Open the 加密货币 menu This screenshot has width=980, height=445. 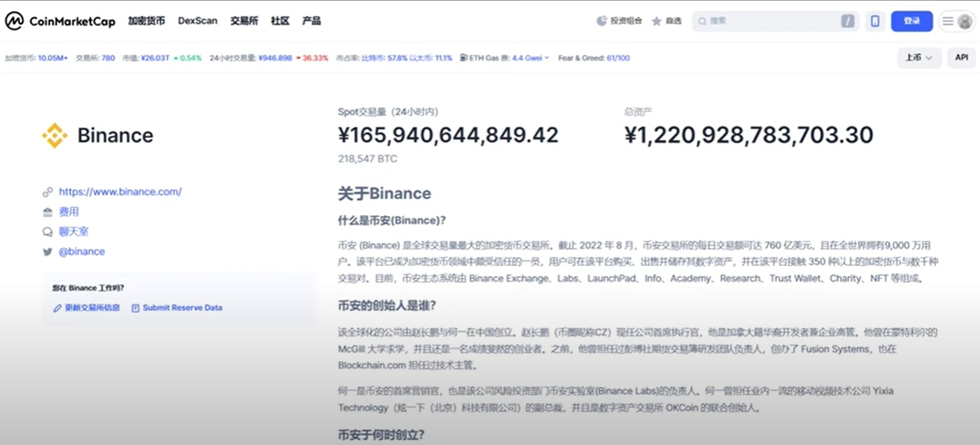tap(147, 21)
